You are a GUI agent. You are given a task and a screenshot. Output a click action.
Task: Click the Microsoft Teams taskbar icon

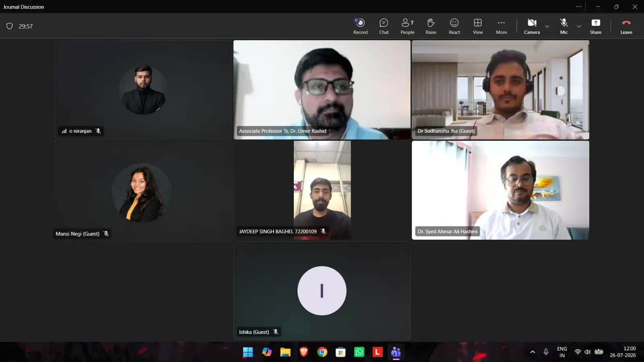pyautogui.click(x=396, y=352)
